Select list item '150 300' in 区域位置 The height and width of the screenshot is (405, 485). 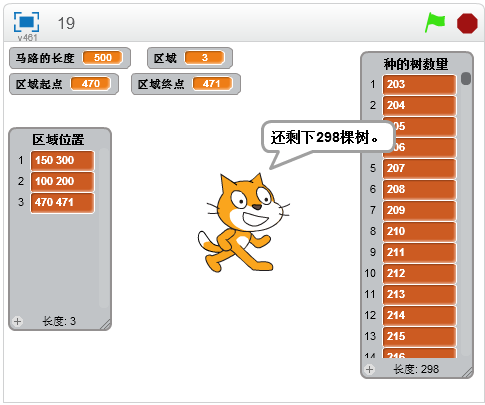(63, 160)
